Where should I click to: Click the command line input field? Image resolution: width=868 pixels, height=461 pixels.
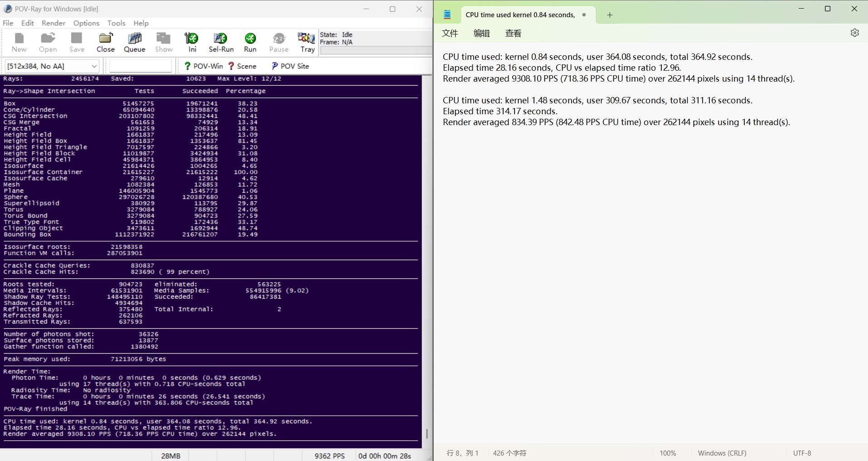click(141, 66)
